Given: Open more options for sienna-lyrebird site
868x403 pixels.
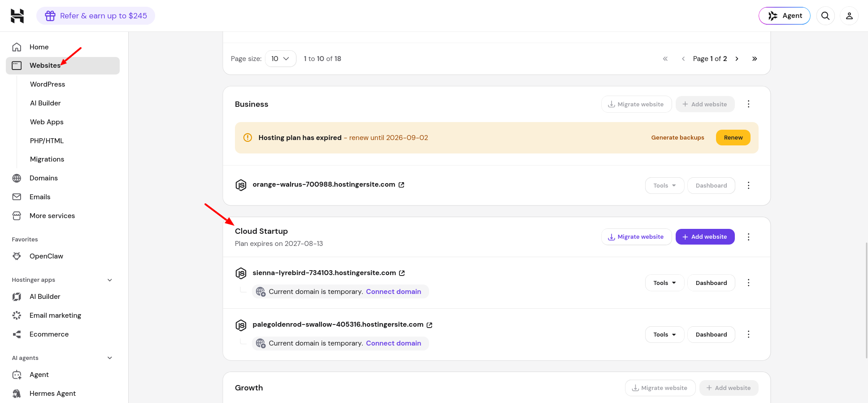Looking at the screenshot, I should [x=748, y=283].
